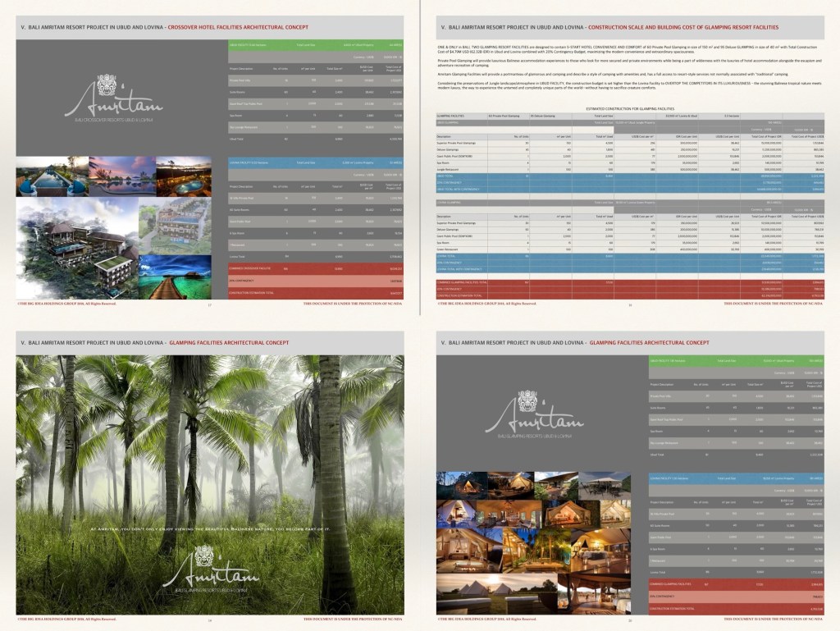The width and height of the screenshot is (840, 631).
Task: Click the round pool at dusk photo thumbnail
Action: point(184,176)
